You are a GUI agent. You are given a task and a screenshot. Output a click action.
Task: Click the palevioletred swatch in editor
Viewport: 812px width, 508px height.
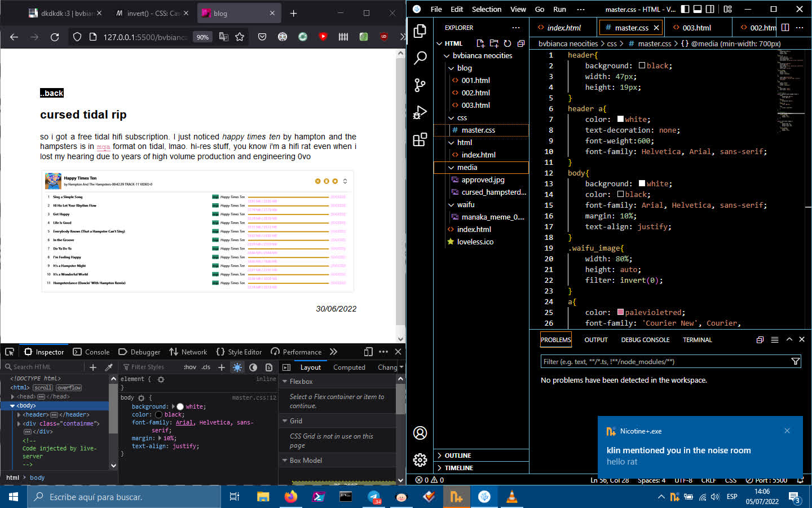tap(620, 312)
